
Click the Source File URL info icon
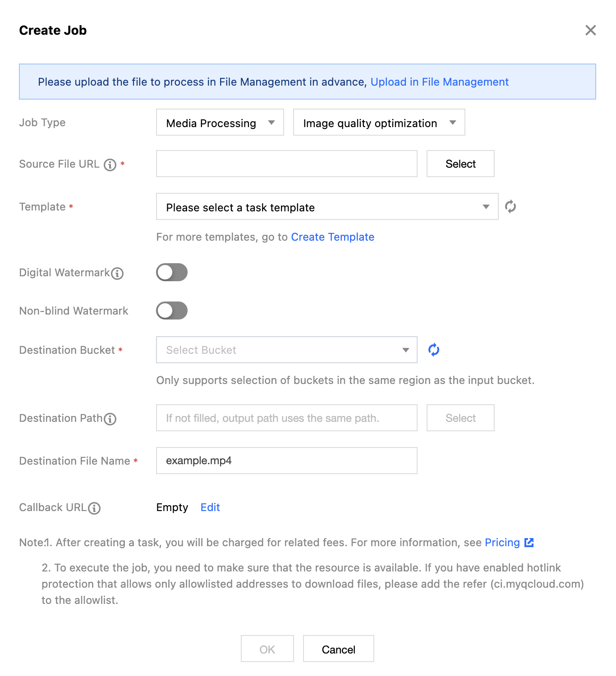(x=110, y=165)
